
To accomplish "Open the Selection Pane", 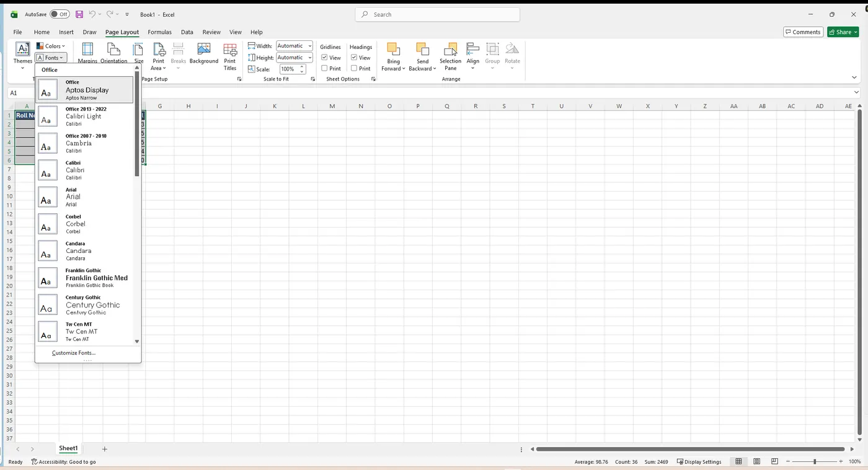I will (451, 56).
